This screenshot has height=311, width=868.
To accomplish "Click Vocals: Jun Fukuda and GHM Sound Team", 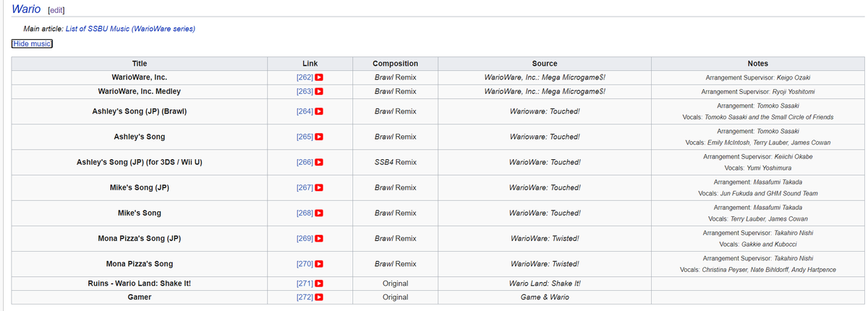I will pyautogui.click(x=758, y=193).
